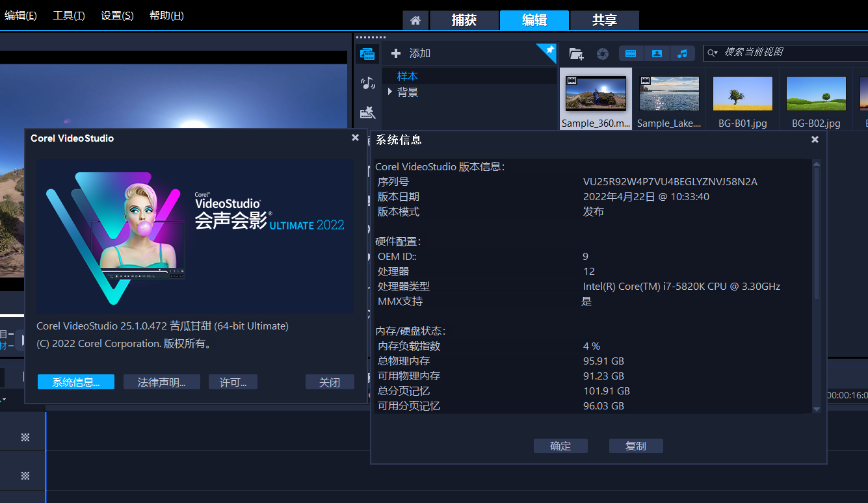Select the Sample_Lake video thumbnail
This screenshot has width=868, height=503.
[670, 94]
